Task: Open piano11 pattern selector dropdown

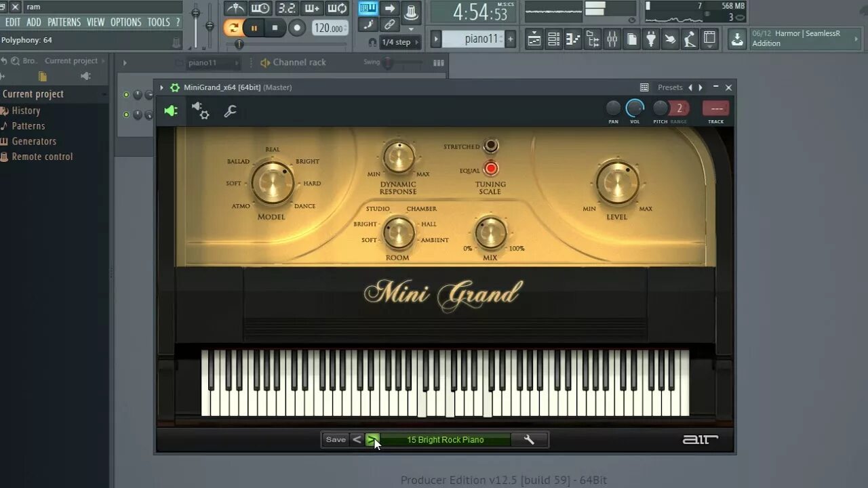Action: [473, 39]
